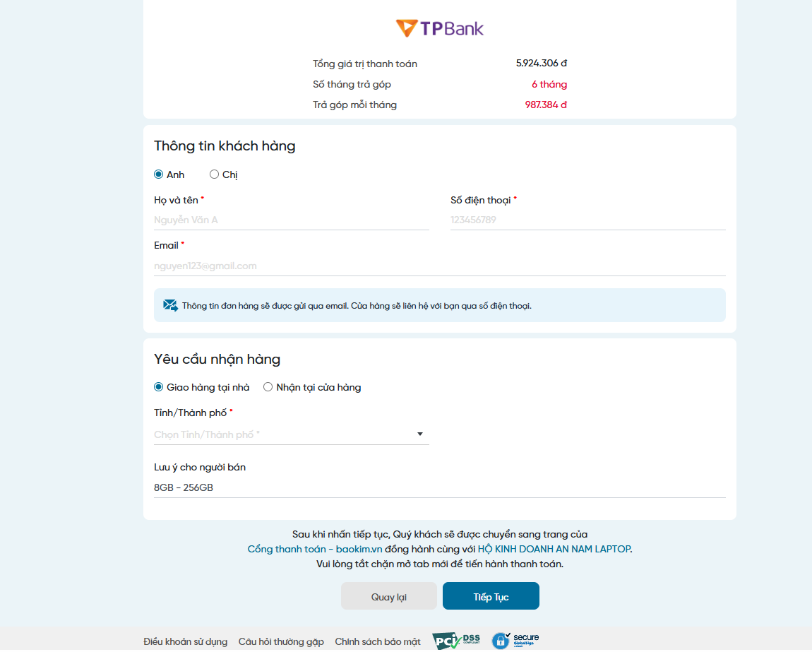The width and height of the screenshot is (812, 652).
Task: Open Chính sách bảo mật footer link
Action: 378,641
